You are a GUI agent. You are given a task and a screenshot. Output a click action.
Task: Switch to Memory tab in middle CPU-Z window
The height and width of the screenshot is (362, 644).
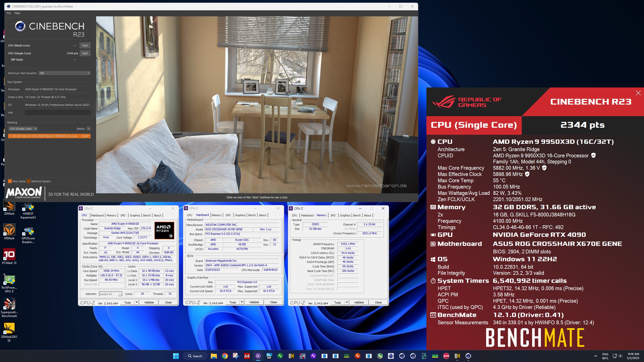[x=217, y=215]
